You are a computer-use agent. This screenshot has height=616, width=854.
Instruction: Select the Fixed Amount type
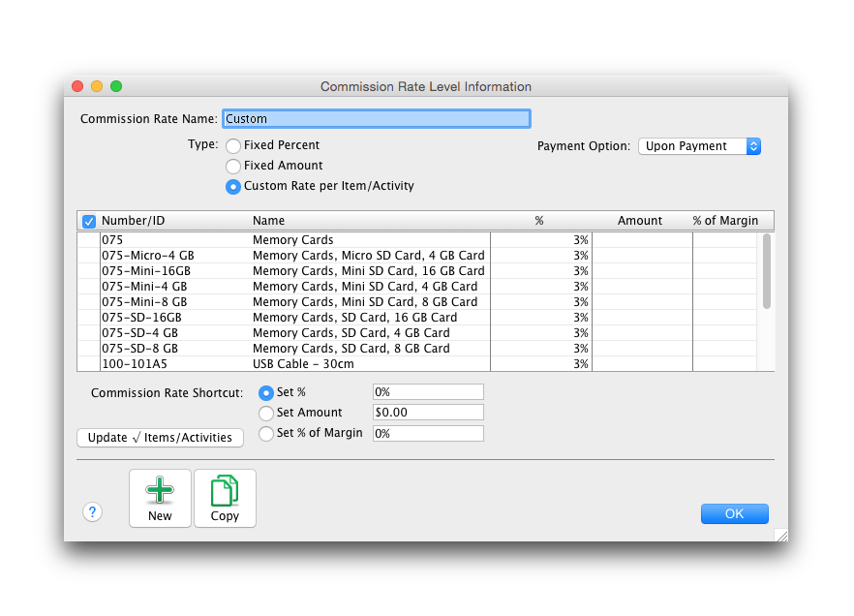233,167
